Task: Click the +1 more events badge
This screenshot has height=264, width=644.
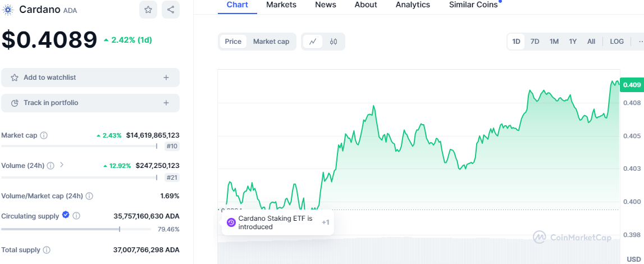Action: (326, 222)
